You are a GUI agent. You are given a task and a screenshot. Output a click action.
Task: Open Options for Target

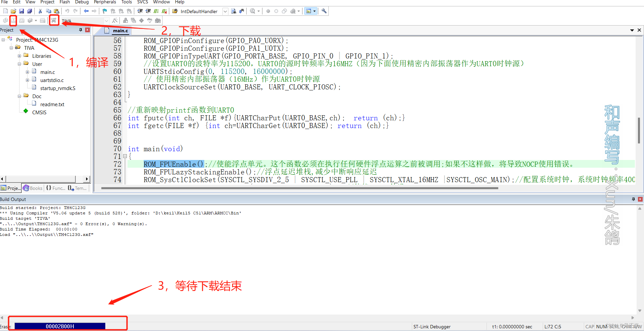tap(115, 20)
